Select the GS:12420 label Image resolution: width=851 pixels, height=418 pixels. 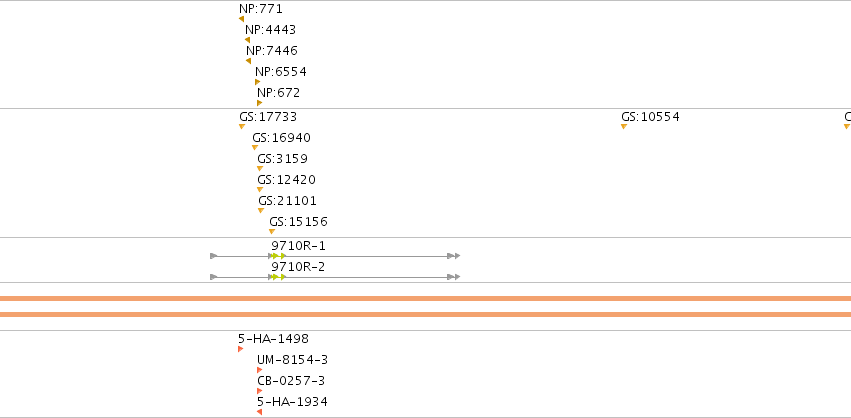[x=287, y=180]
